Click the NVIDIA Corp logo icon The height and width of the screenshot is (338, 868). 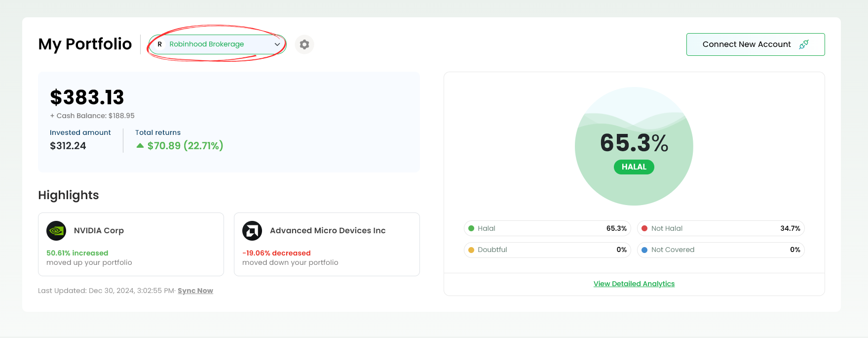tap(56, 231)
